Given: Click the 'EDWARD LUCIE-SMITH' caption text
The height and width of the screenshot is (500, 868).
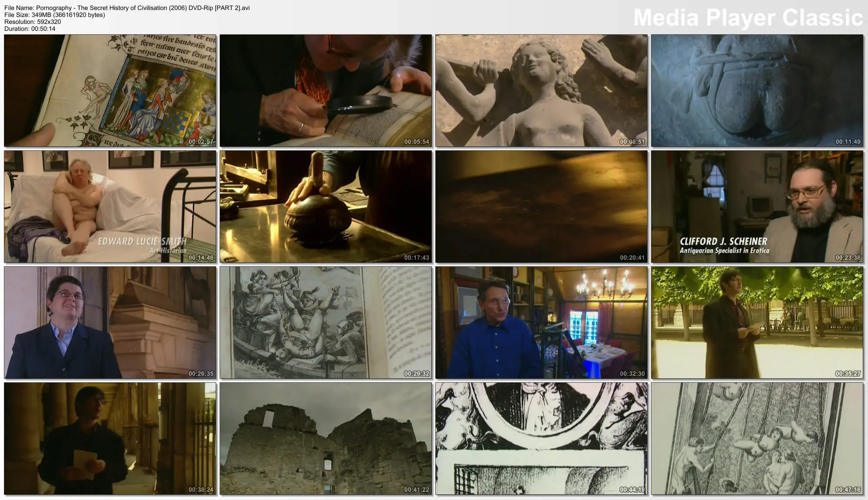Looking at the screenshot, I should coord(142,242).
